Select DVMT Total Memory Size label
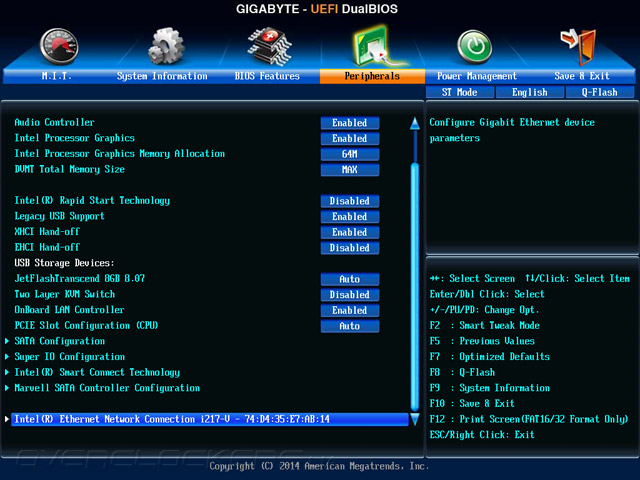640x480 pixels. (70, 169)
